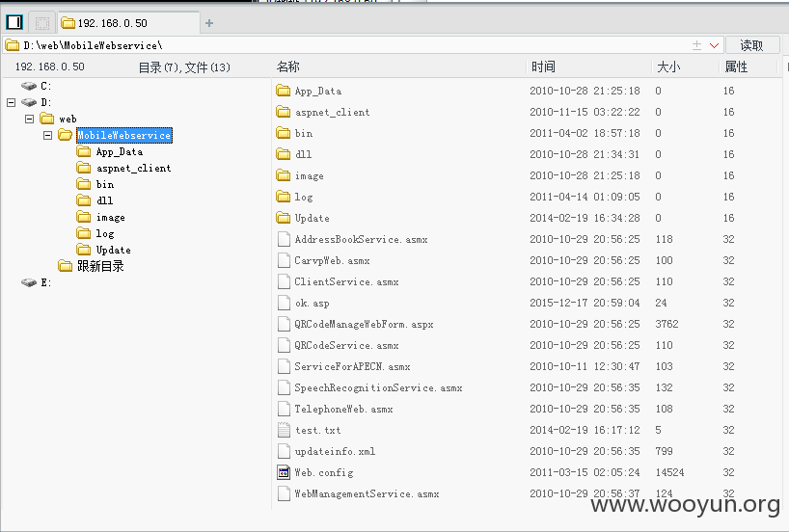This screenshot has height=532, width=789.
Task: Select the D: drive icon
Action: click(29, 102)
